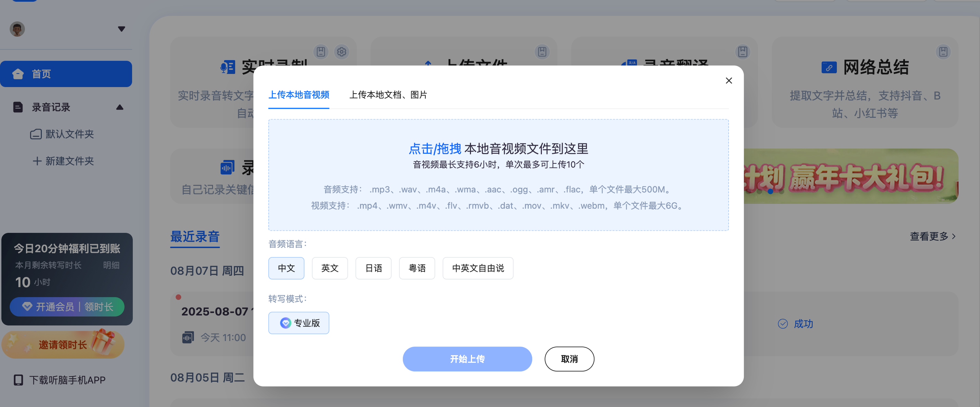
Task: Click 08月05日 周二 date heading
Action: click(207, 378)
